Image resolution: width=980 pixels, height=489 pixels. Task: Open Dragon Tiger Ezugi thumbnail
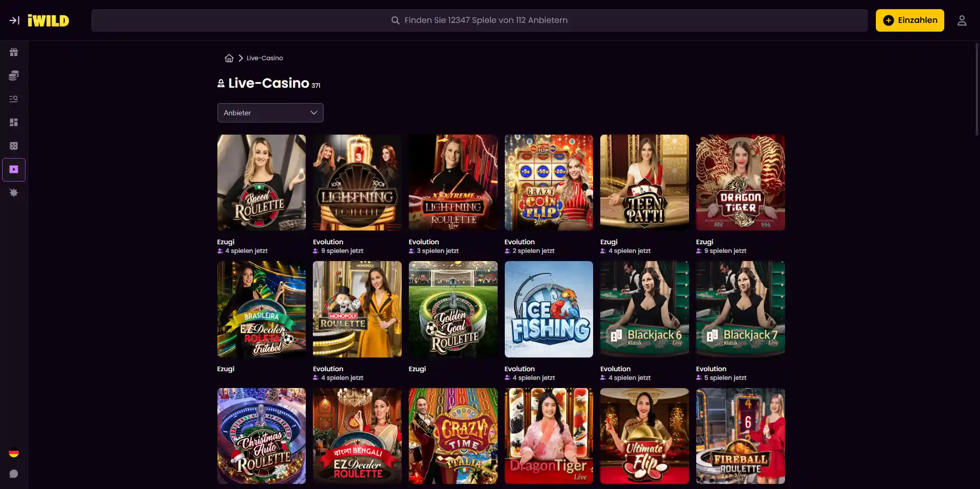pos(741,183)
